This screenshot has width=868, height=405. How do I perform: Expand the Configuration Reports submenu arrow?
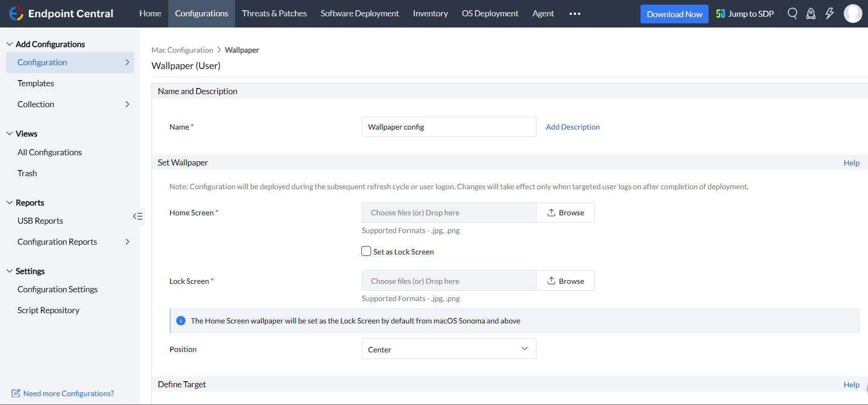[127, 242]
